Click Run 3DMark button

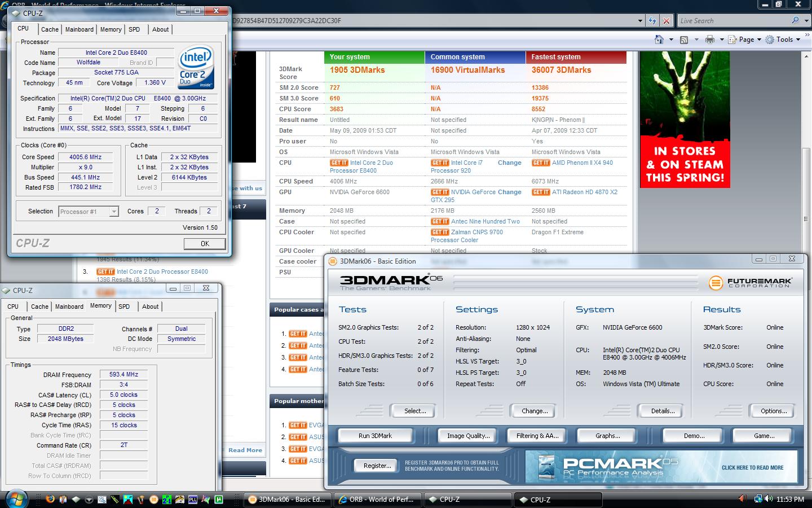pos(375,436)
